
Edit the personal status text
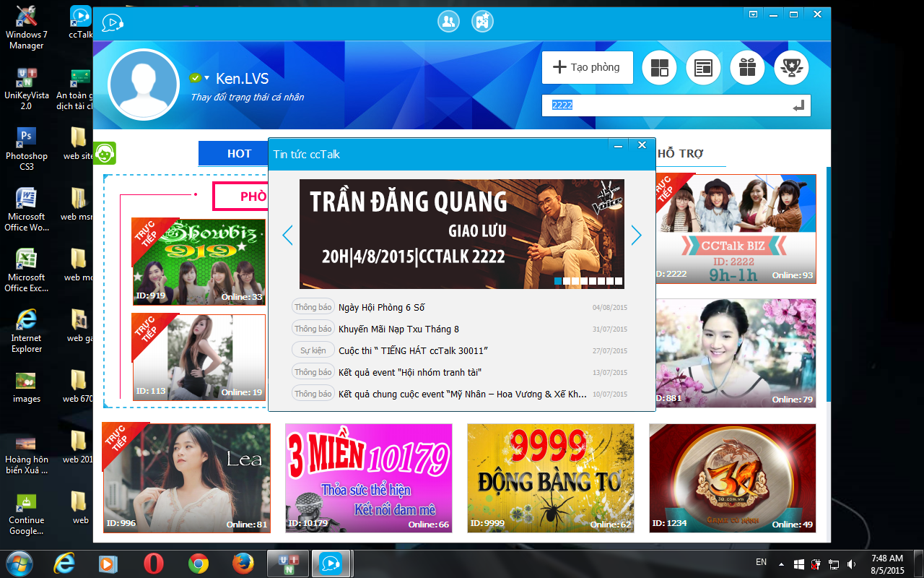(247, 97)
